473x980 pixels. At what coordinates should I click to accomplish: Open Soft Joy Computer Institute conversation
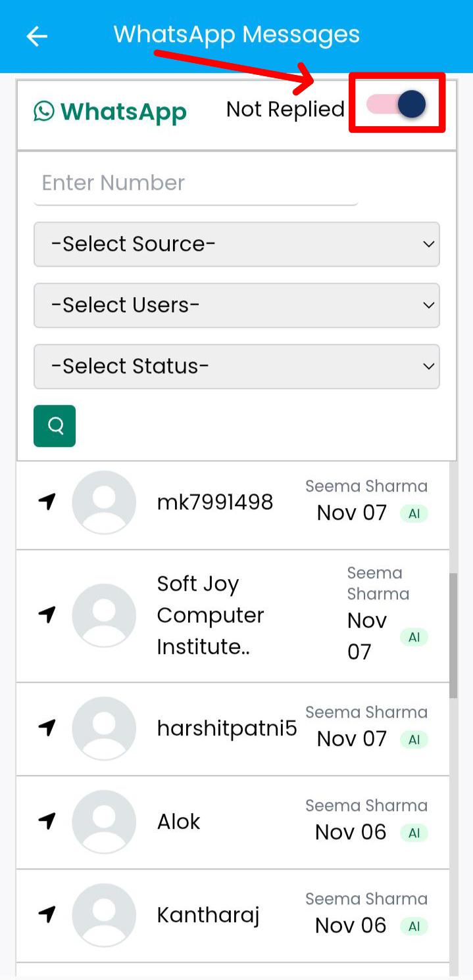(211, 615)
